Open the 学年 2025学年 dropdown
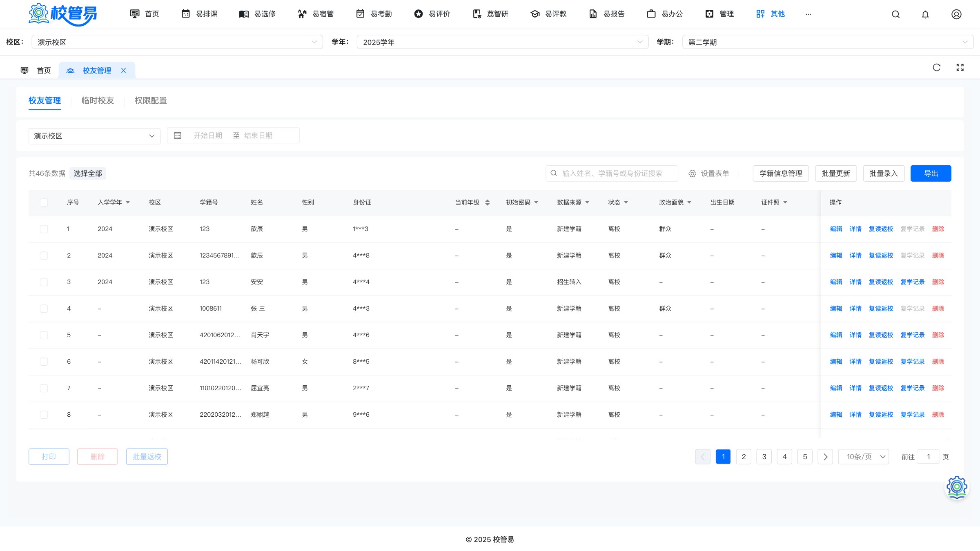 (x=503, y=42)
